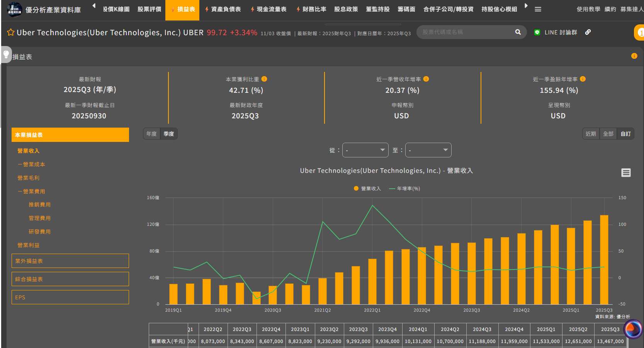Click the favorite star icon beside Uber Technologies
644x348 pixels.
coord(11,32)
